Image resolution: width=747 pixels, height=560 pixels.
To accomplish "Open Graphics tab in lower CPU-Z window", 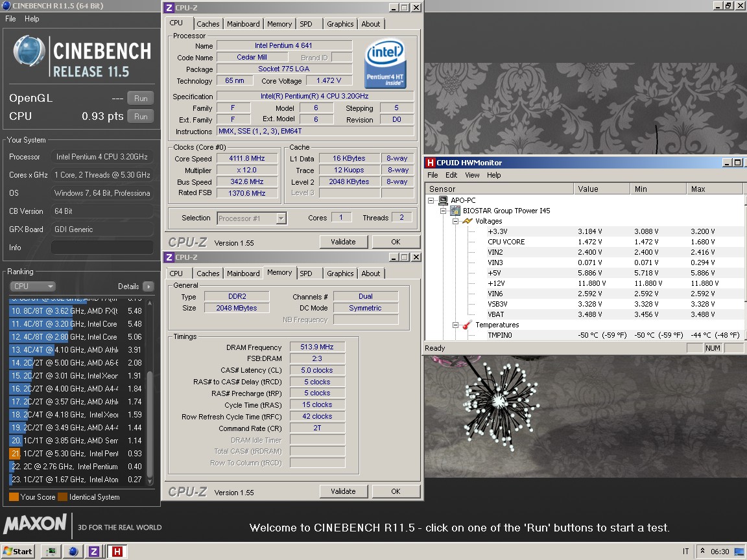I will [x=340, y=274].
